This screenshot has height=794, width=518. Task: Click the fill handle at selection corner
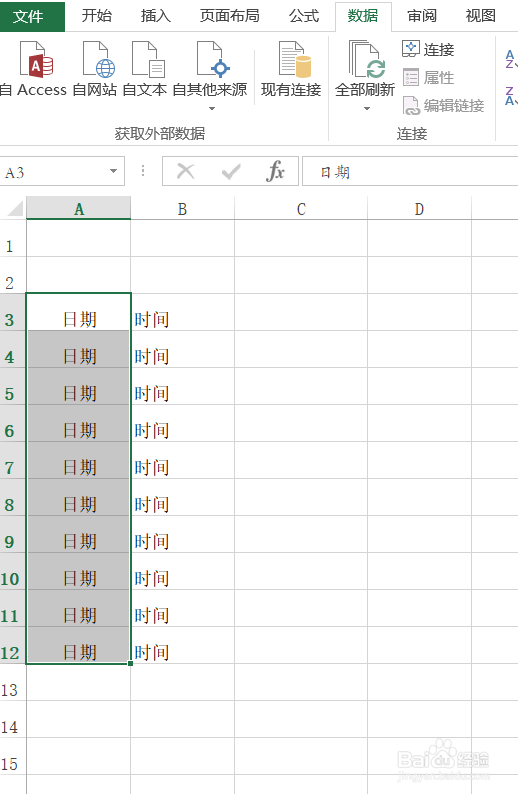[x=131, y=663]
